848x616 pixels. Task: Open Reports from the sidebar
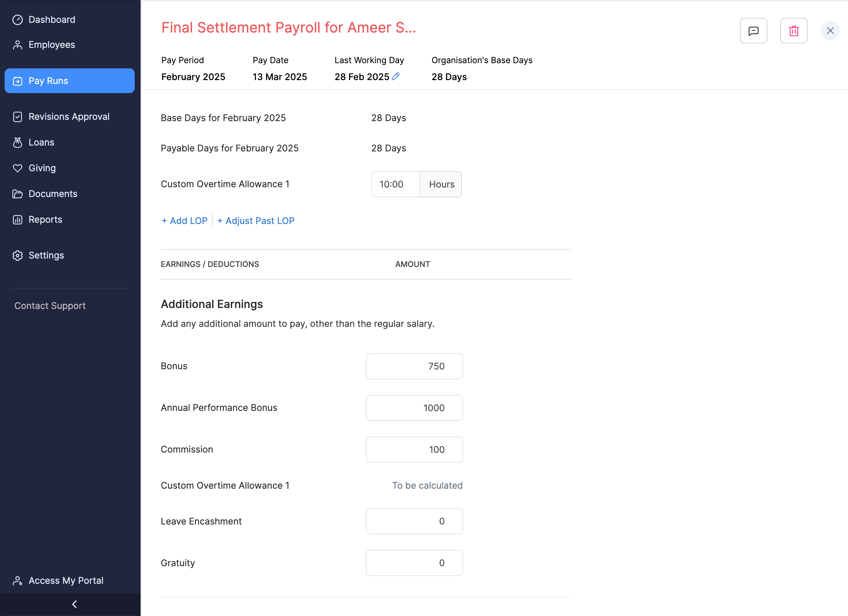45,219
